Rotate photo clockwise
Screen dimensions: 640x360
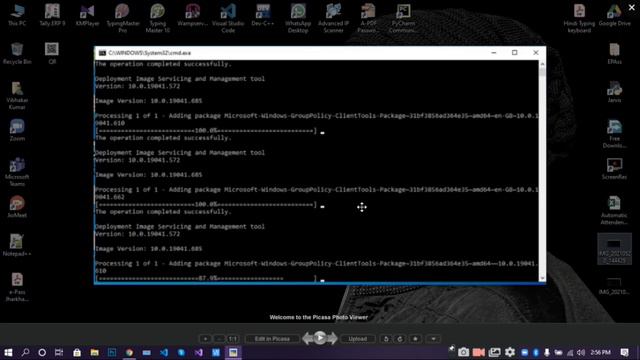point(400,339)
